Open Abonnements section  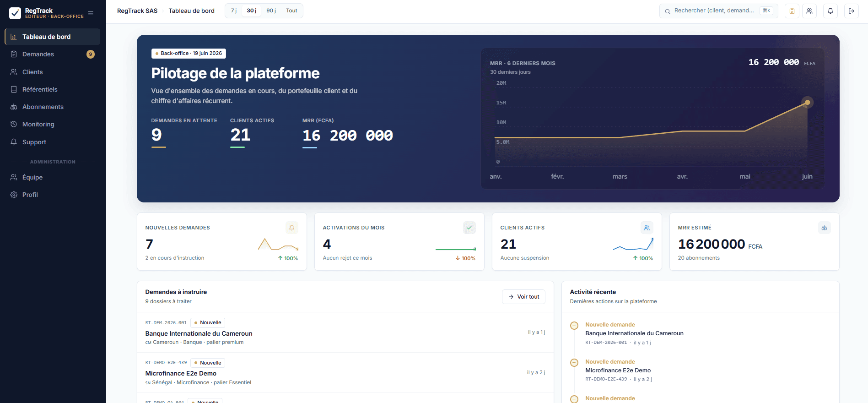(x=52, y=107)
